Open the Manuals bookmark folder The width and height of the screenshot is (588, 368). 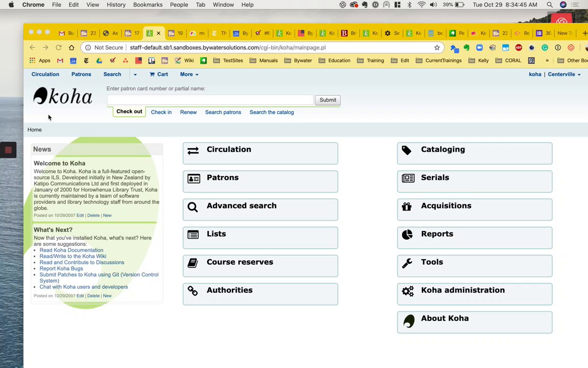click(263, 60)
